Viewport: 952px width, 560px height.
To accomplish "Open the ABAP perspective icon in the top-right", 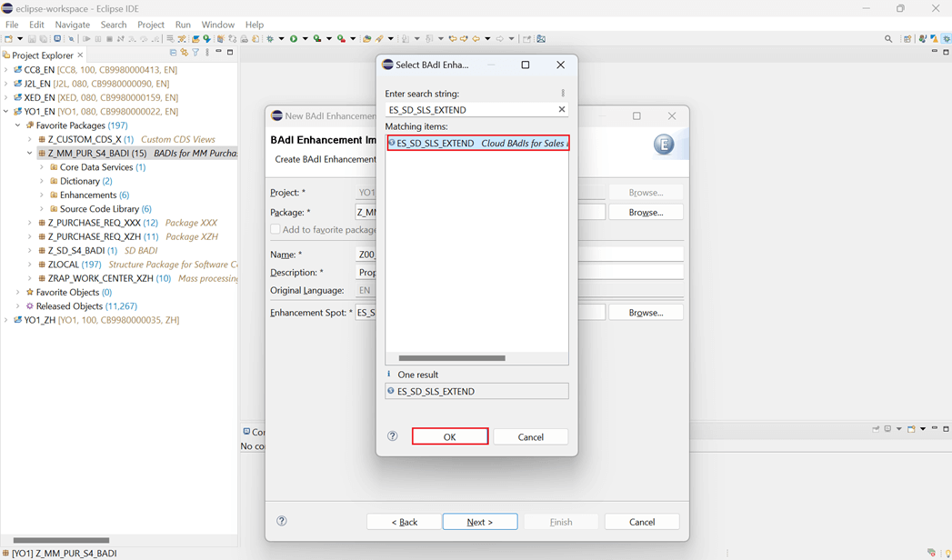I will [944, 38].
